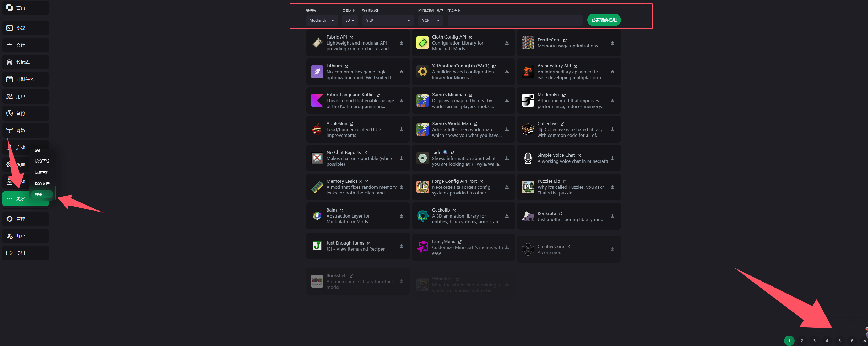868x346 pixels.
Task: Click the 已安装的模组 button
Action: (x=604, y=20)
